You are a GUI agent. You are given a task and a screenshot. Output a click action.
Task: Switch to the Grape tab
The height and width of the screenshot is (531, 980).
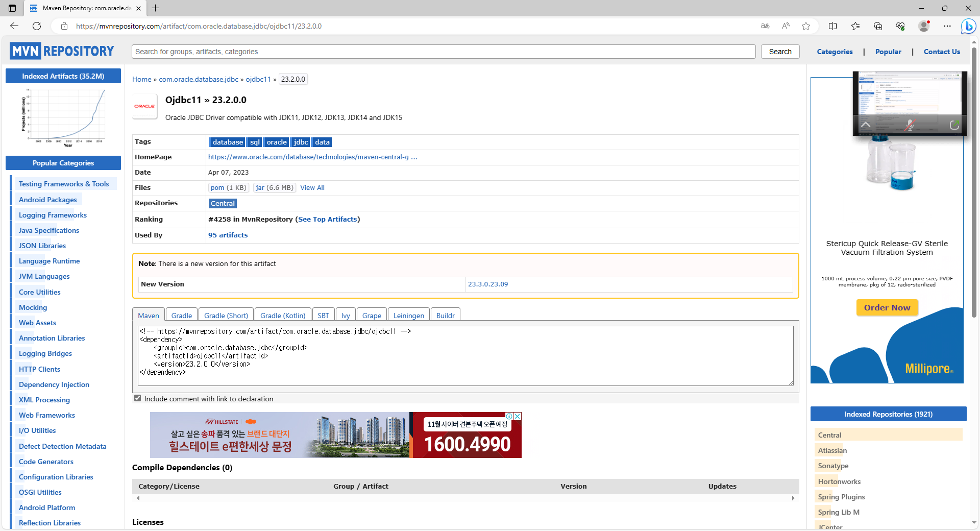coord(372,316)
